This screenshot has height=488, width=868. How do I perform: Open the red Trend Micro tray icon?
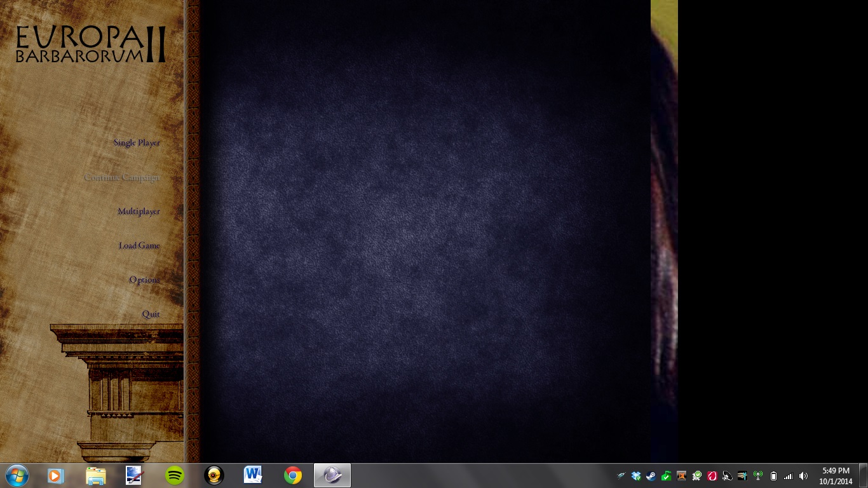click(x=712, y=476)
